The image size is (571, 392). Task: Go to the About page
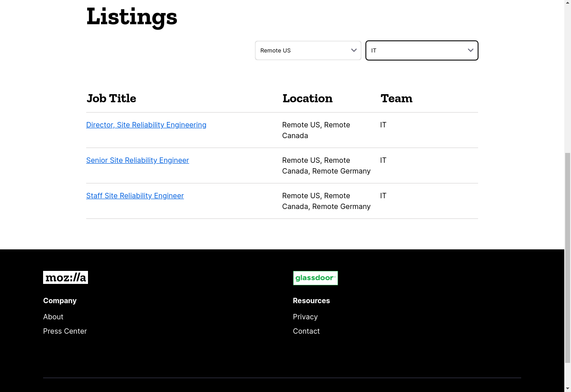point(53,317)
